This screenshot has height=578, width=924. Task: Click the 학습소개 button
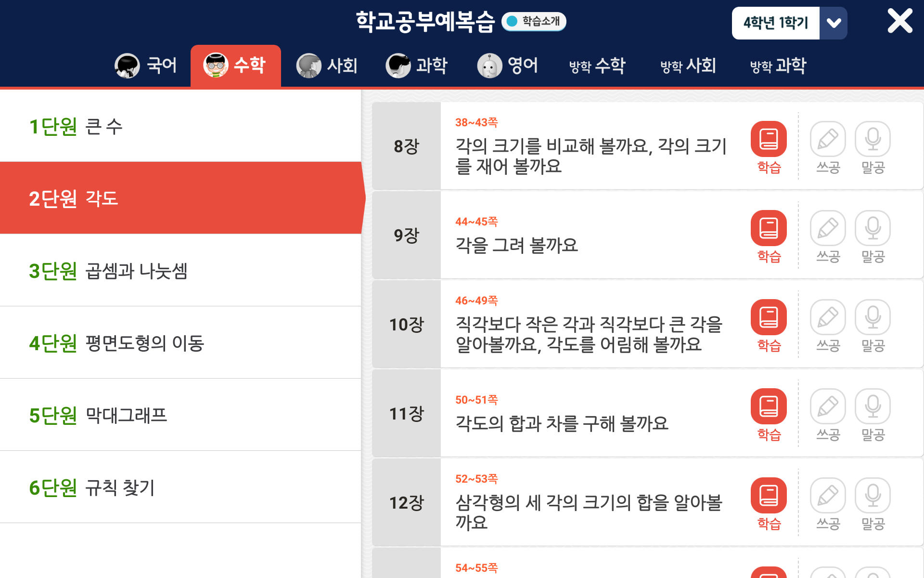534,21
